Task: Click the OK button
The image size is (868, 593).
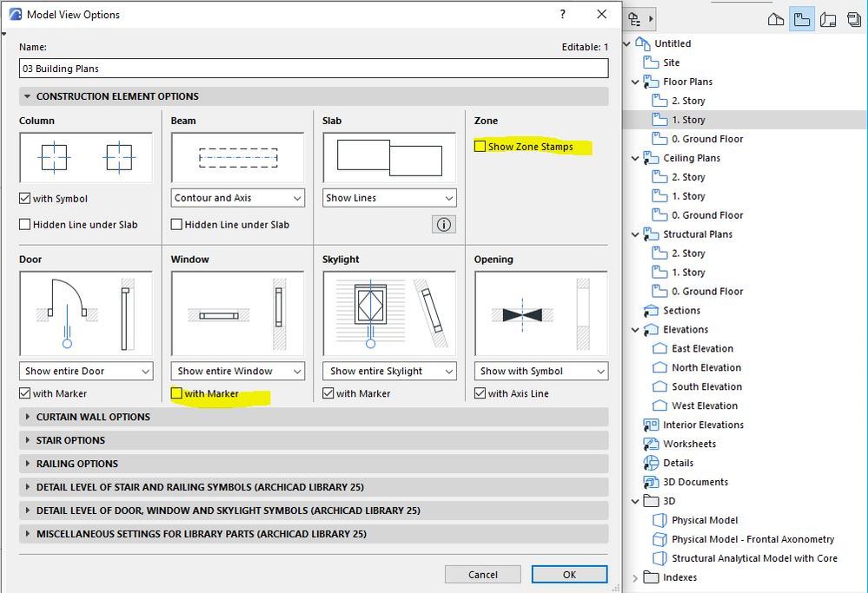Action: pyautogui.click(x=569, y=574)
